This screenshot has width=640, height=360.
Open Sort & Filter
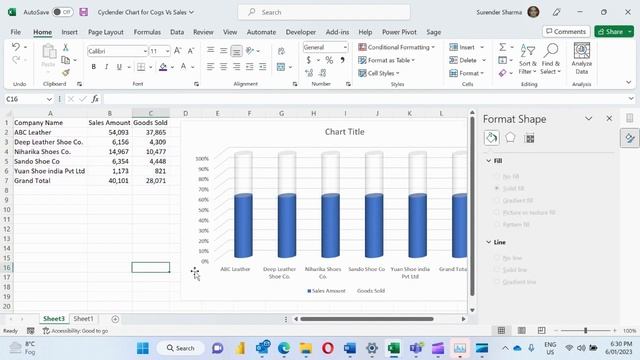point(528,59)
